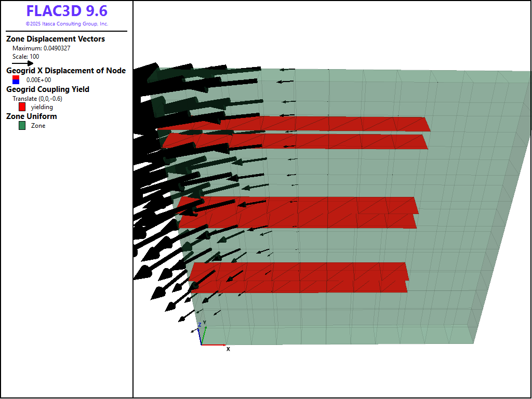Image resolution: width=532 pixels, height=399 pixels.
Task: Click the green Zone color swatch
Action: 22,125
